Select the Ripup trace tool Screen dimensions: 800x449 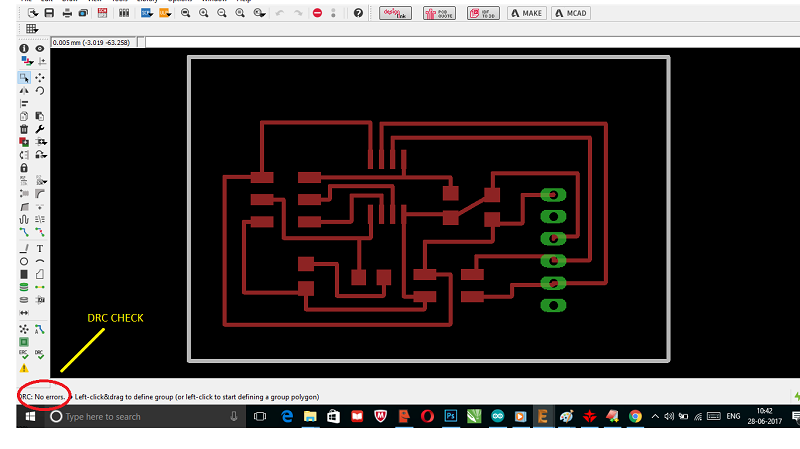pyautogui.click(x=40, y=232)
